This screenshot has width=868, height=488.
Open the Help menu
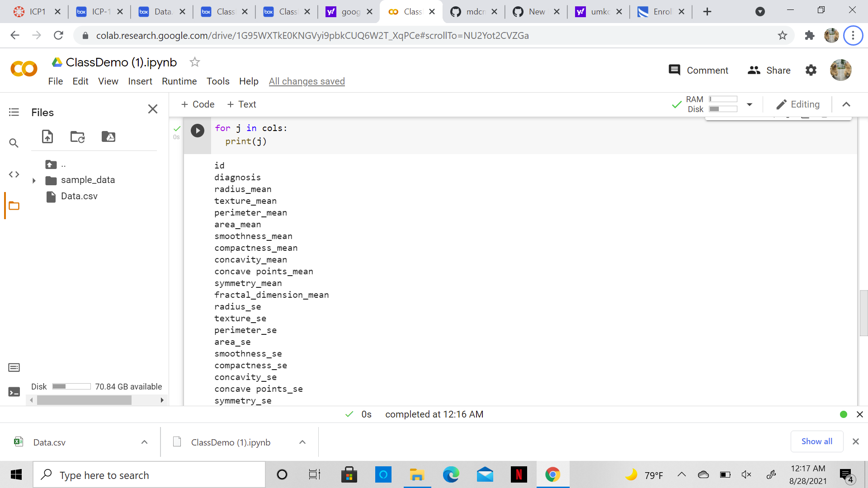pos(249,81)
